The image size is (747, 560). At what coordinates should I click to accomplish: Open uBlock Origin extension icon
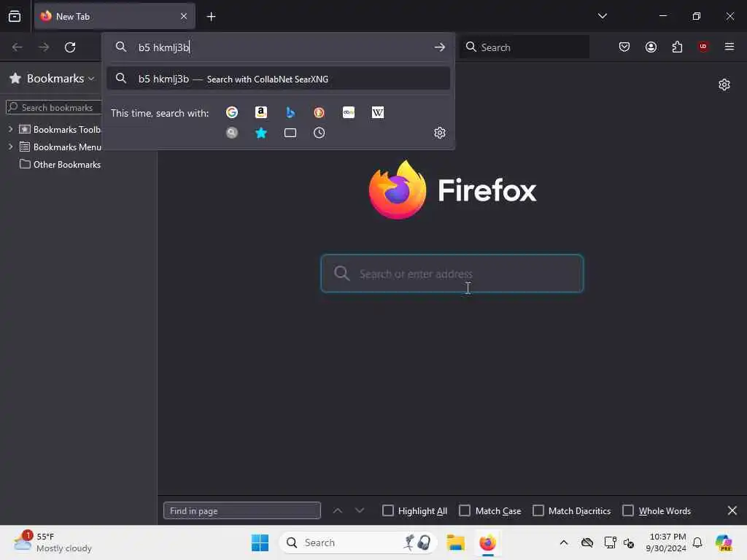703,47
